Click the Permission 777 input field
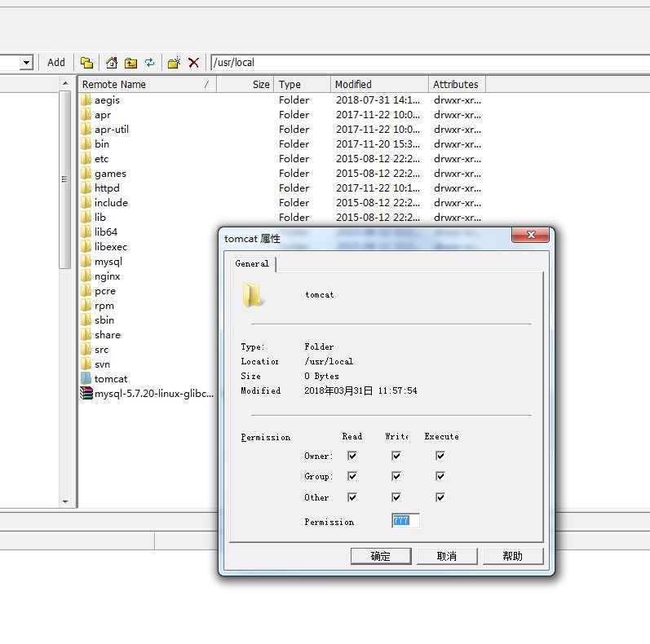Screen dimensions: 650x644 tap(405, 521)
